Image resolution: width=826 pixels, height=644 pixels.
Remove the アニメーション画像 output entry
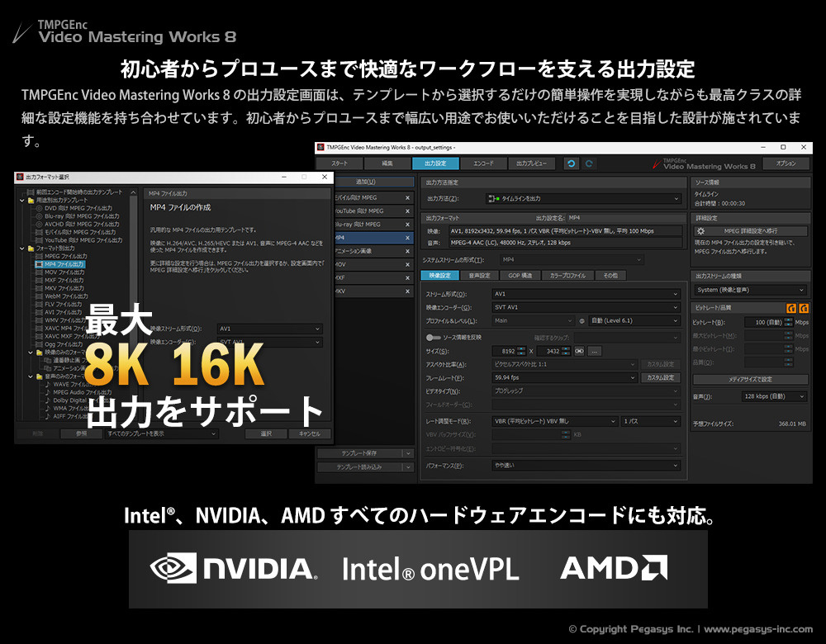[x=407, y=251]
